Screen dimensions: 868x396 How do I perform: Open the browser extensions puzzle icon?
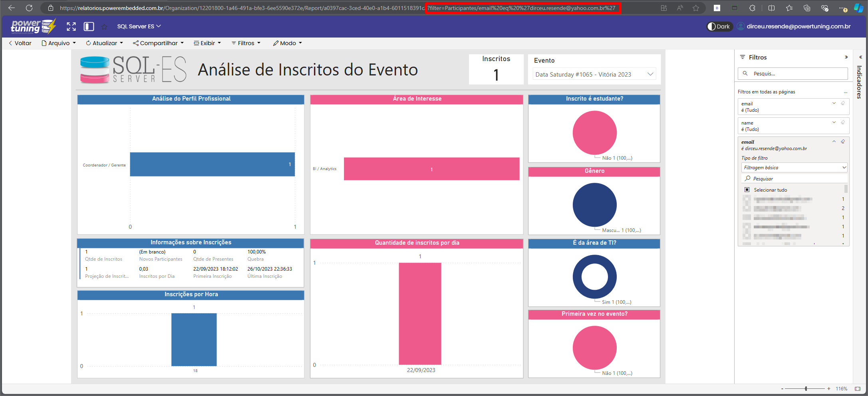tap(752, 8)
